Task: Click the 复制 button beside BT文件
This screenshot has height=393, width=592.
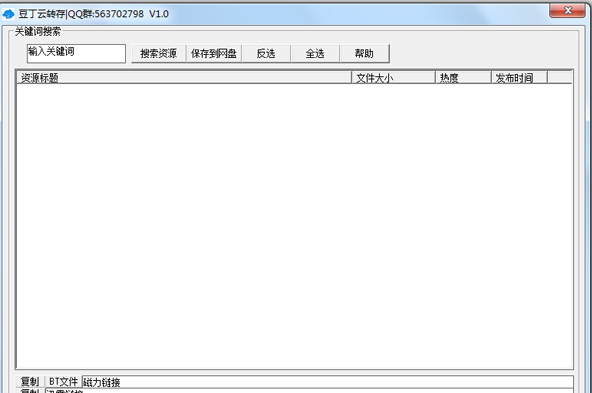Action: tap(30, 382)
